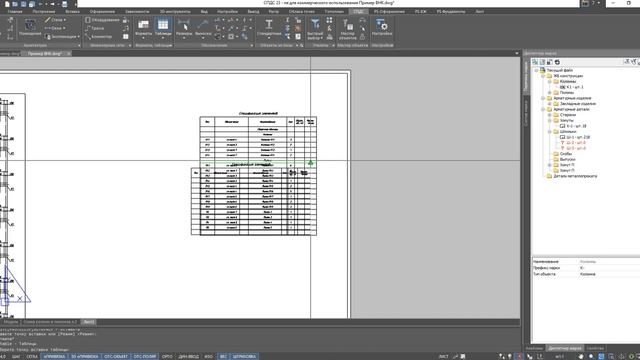
Task: Click the command line input area
Action: 261,350
